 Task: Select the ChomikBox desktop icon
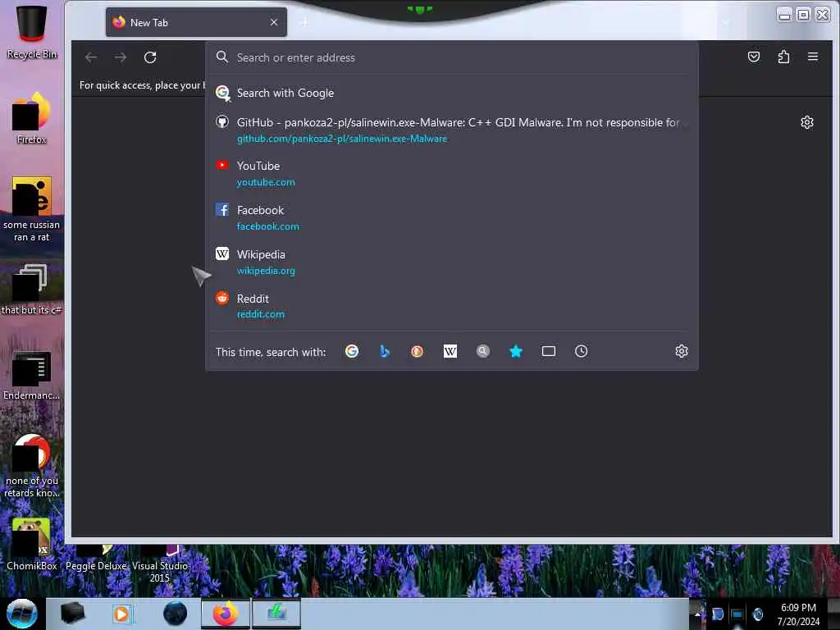point(32,545)
